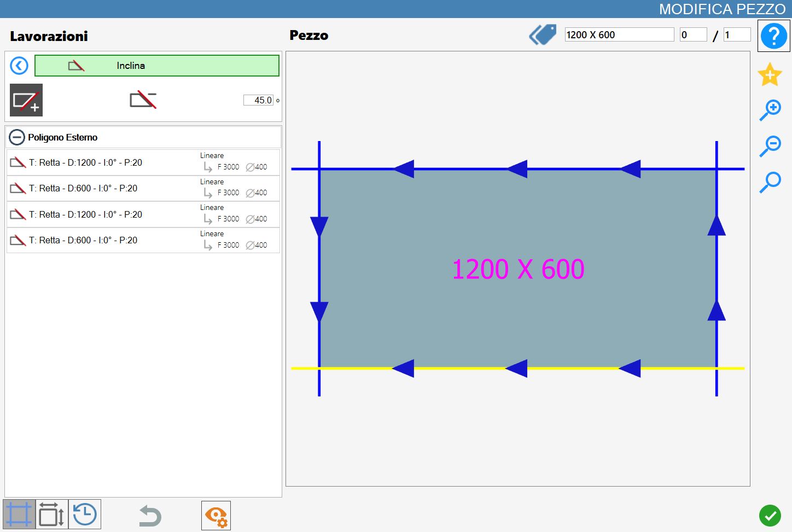
Task: Click the add inclined edge icon
Action: point(26,100)
